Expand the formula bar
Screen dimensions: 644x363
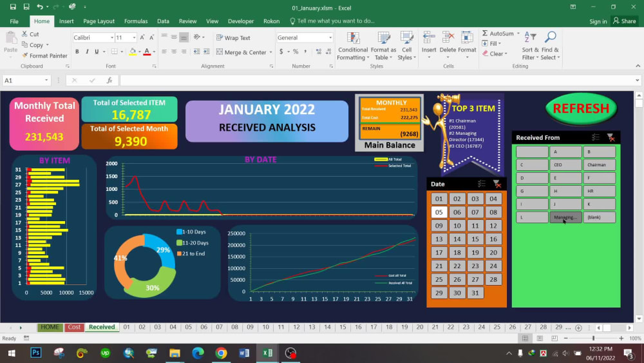(637, 80)
